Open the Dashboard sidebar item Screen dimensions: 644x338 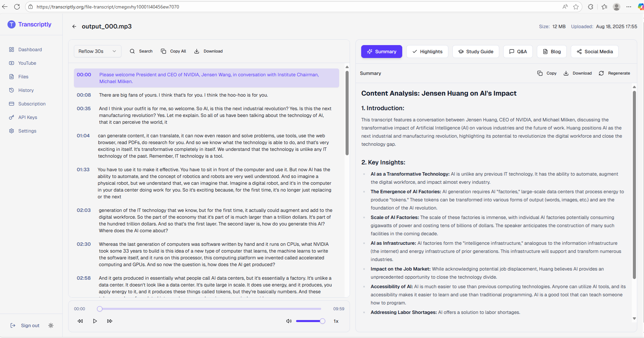[26, 49]
